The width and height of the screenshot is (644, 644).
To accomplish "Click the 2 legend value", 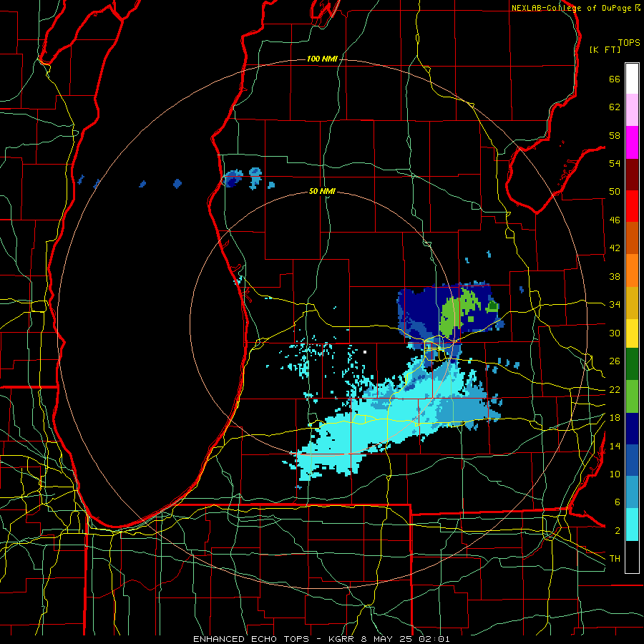I will [618, 531].
